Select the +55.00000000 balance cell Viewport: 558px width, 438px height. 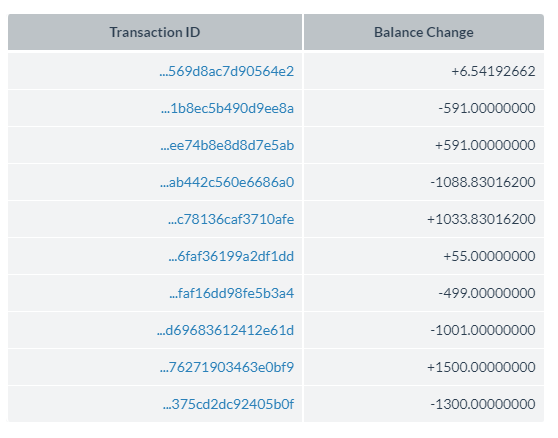pyautogui.click(x=424, y=256)
